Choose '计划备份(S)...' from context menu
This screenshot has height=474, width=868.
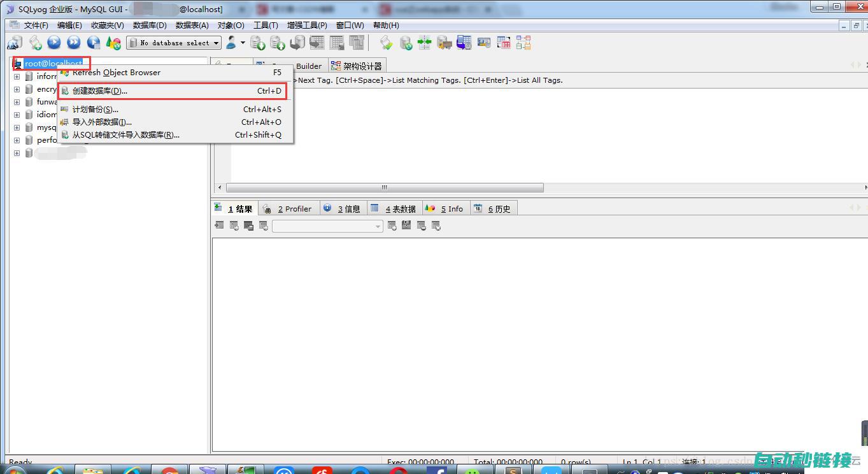(x=175, y=110)
